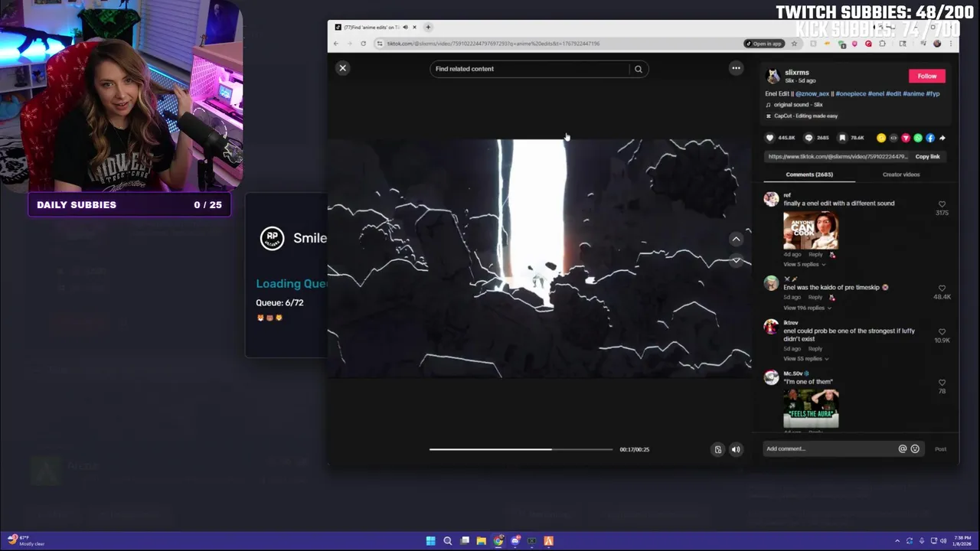This screenshot has width=980, height=551.
Task: Share via the pink send-to-friends icon
Action: click(906, 138)
